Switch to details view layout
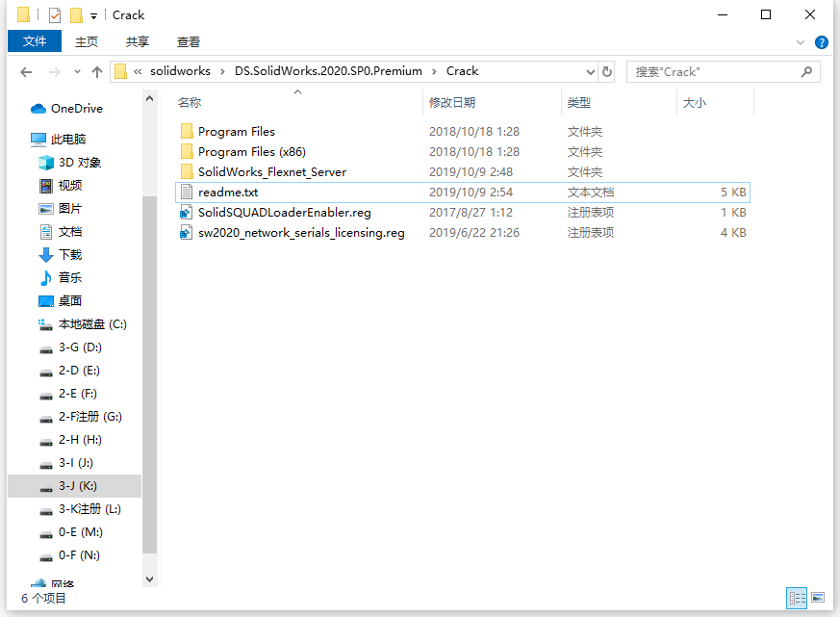 pyautogui.click(x=797, y=598)
